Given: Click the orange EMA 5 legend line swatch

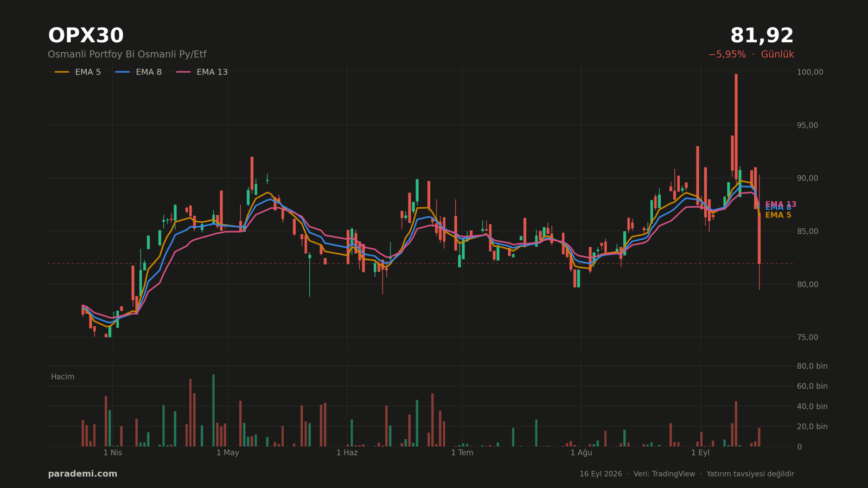Looking at the screenshot, I should [62, 72].
